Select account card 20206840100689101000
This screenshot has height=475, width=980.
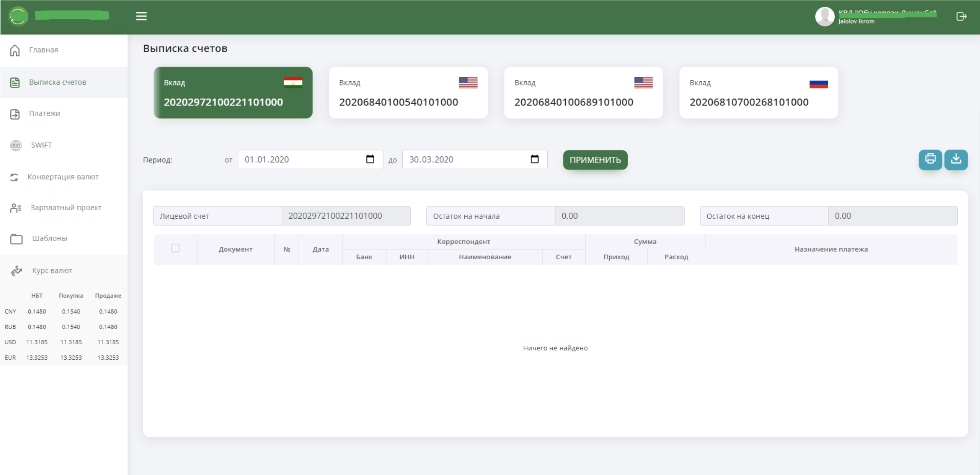tap(583, 93)
